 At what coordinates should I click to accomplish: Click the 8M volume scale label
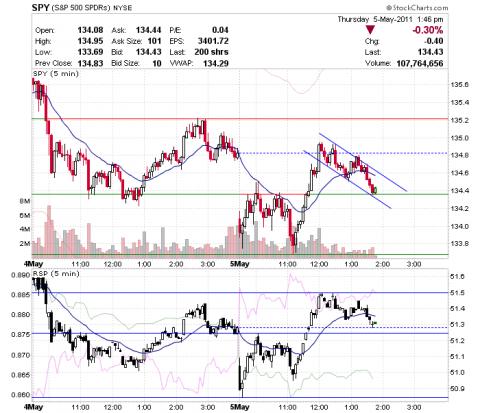[x=25, y=201]
